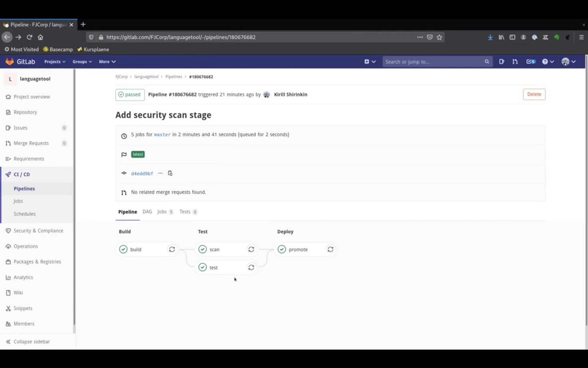Open the Projects dropdown menu
Screen dimensions: 588x368
[55, 62]
